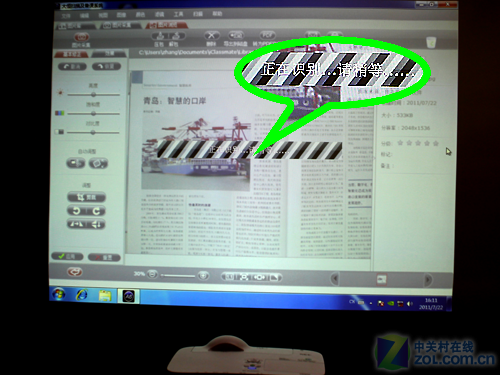
Task: Click the 解包 unpack icon
Action: pos(177,36)
